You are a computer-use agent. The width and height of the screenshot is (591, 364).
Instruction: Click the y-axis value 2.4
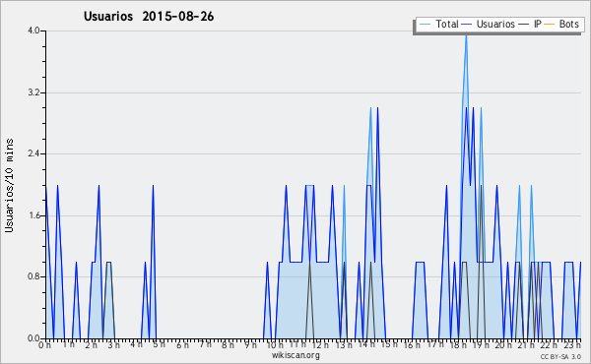point(34,153)
